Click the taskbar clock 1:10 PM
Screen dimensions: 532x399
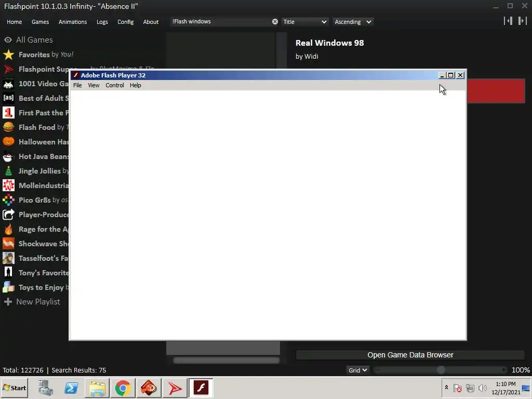506,388
